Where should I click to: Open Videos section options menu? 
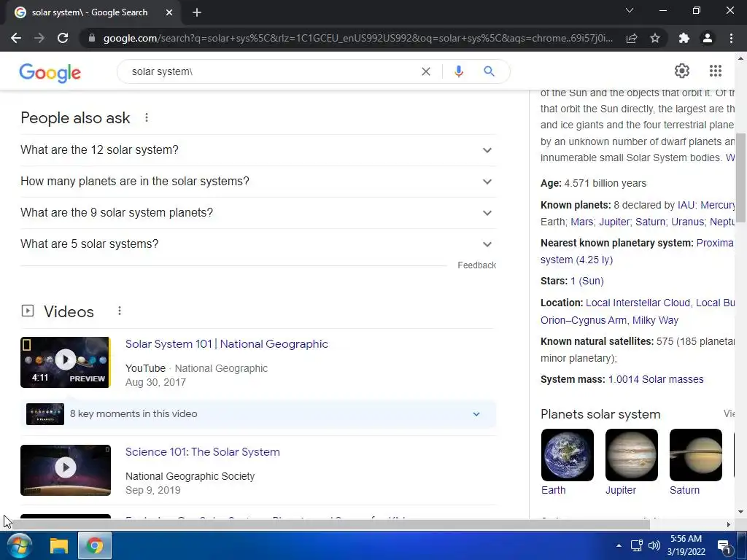point(119,311)
